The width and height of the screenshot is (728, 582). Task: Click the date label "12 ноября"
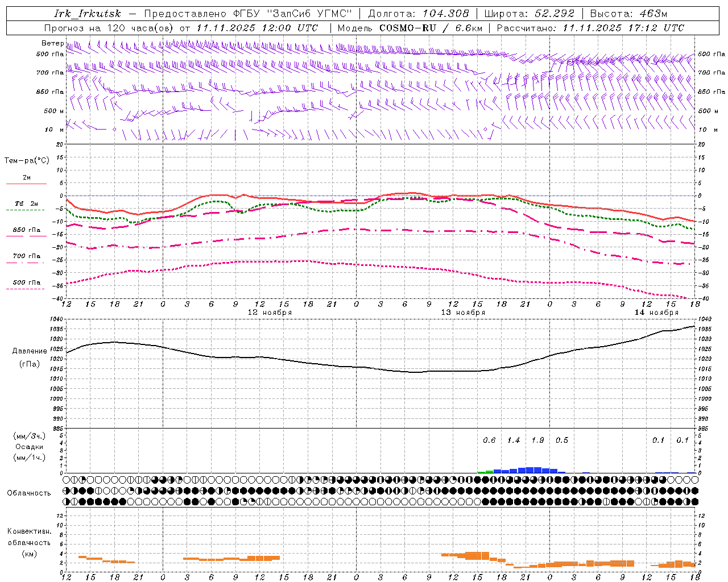[x=270, y=313]
